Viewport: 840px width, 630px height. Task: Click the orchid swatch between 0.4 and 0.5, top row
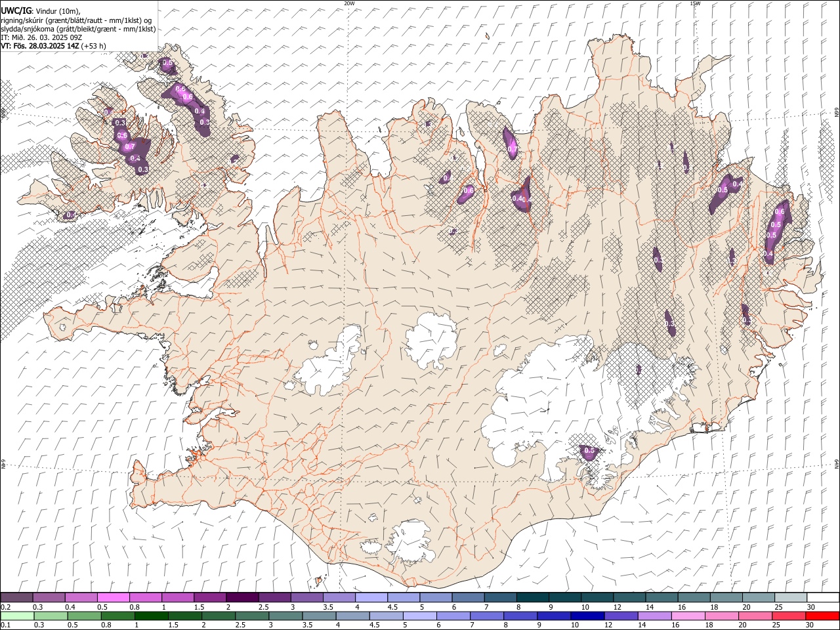(81, 598)
